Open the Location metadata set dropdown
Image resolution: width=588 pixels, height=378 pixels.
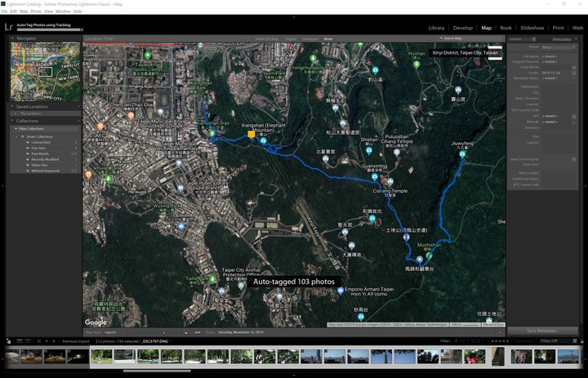(x=523, y=39)
